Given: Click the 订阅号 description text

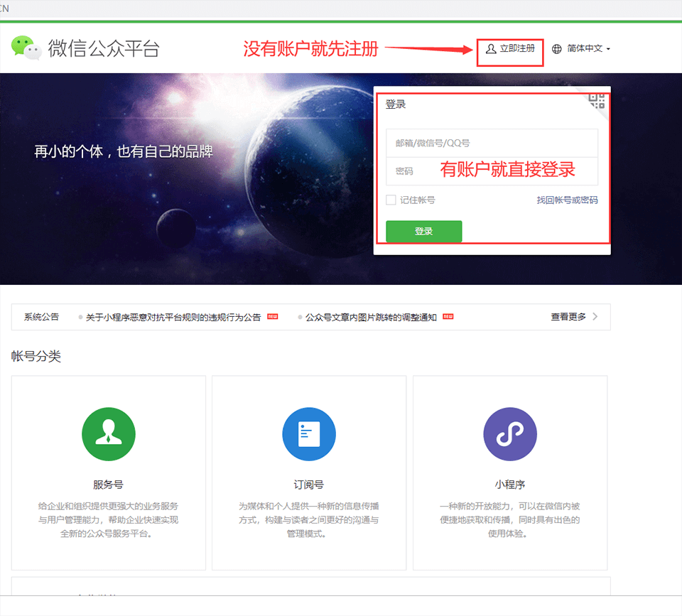Looking at the screenshot, I should [308, 519].
